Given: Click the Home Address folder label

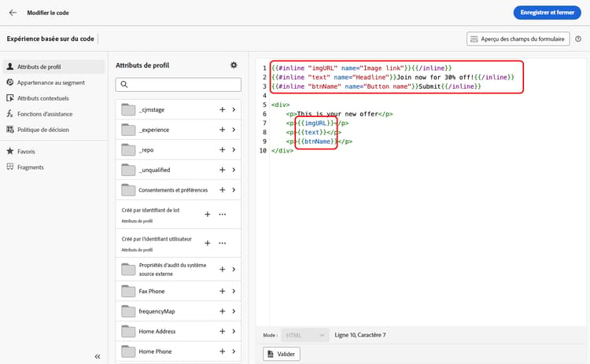Looking at the screenshot, I should pos(157,331).
